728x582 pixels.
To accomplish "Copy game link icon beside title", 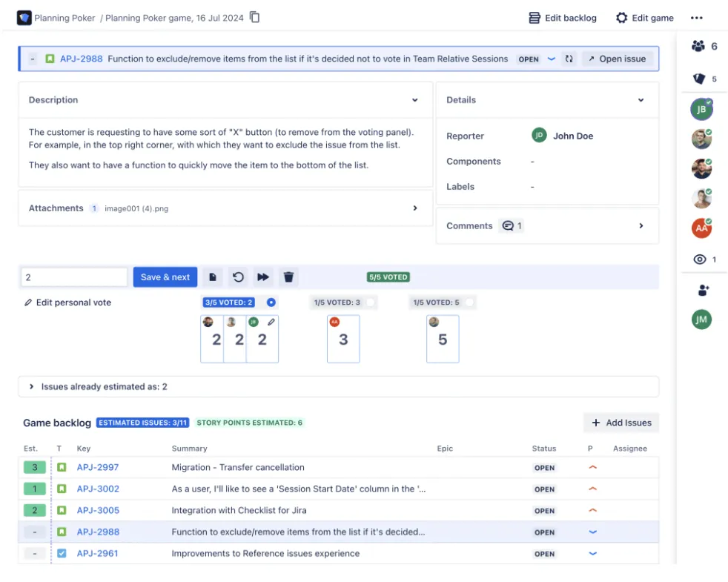I will click(254, 17).
